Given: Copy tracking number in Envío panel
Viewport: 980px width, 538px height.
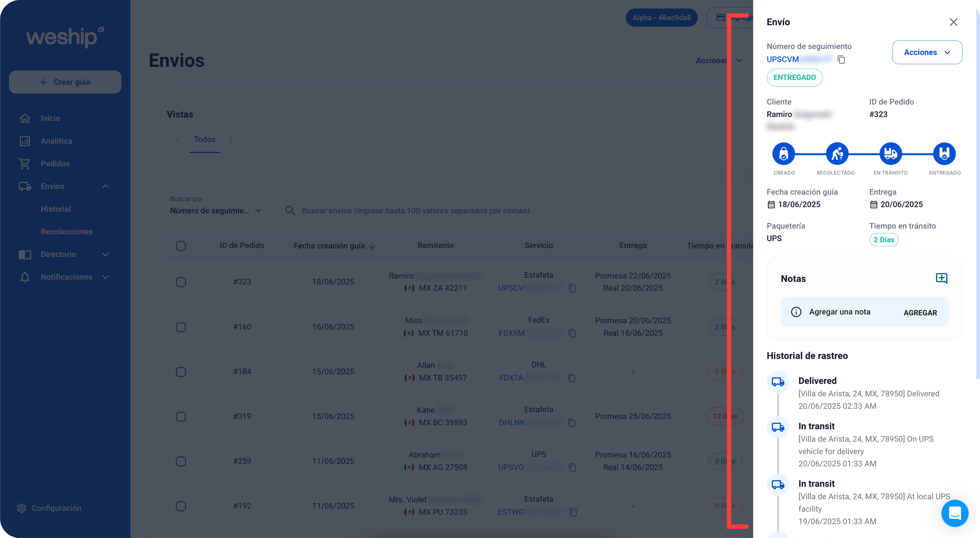Looking at the screenshot, I should (841, 59).
